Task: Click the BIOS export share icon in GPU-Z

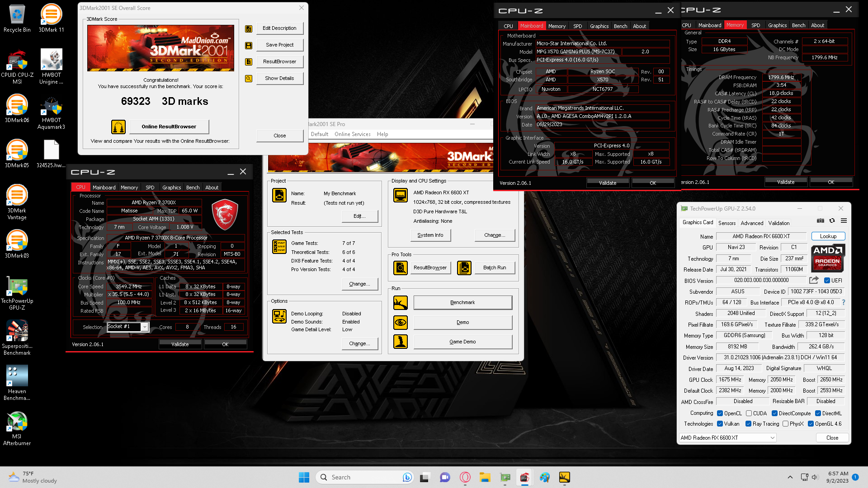Action: point(814,280)
